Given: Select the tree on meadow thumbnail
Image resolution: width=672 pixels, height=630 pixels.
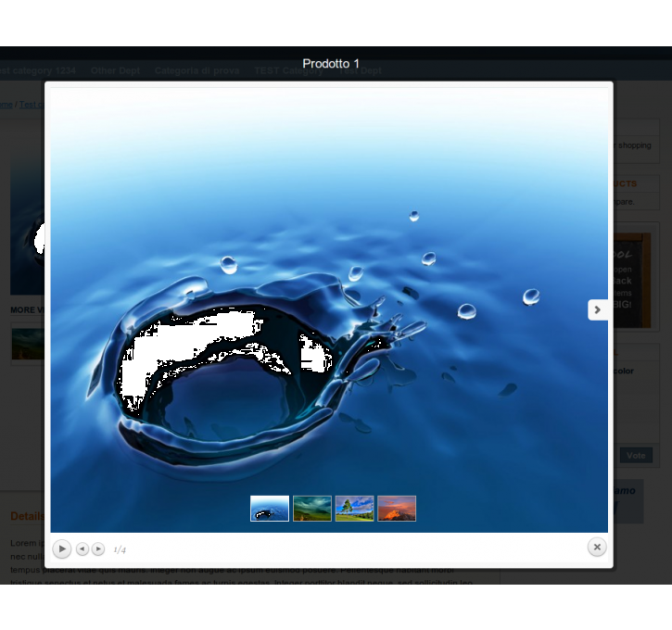Looking at the screenshot, I should tap(354, 509).
